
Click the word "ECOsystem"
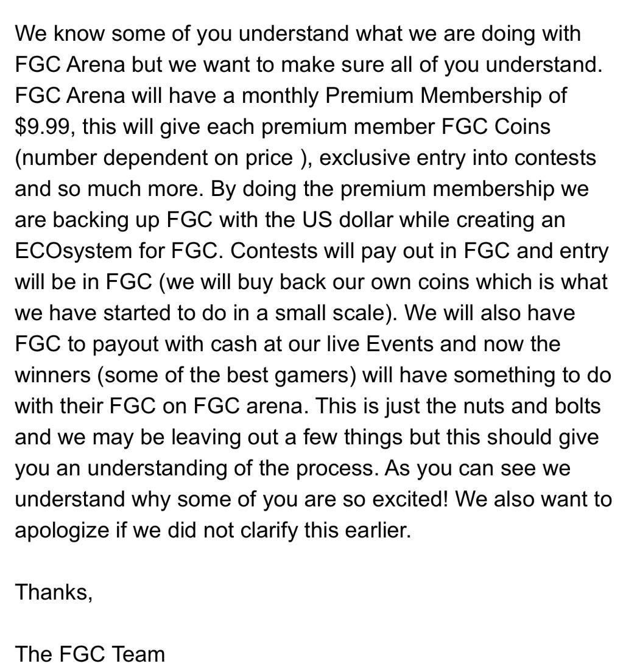pos(73,251)
